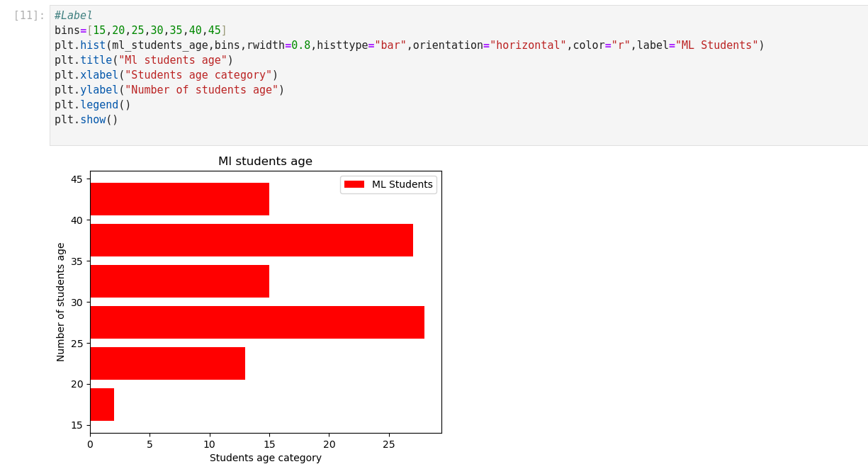Click the "ML Students" legend label text
Viewport: 868px width, 469px height.
coord(402,184)
